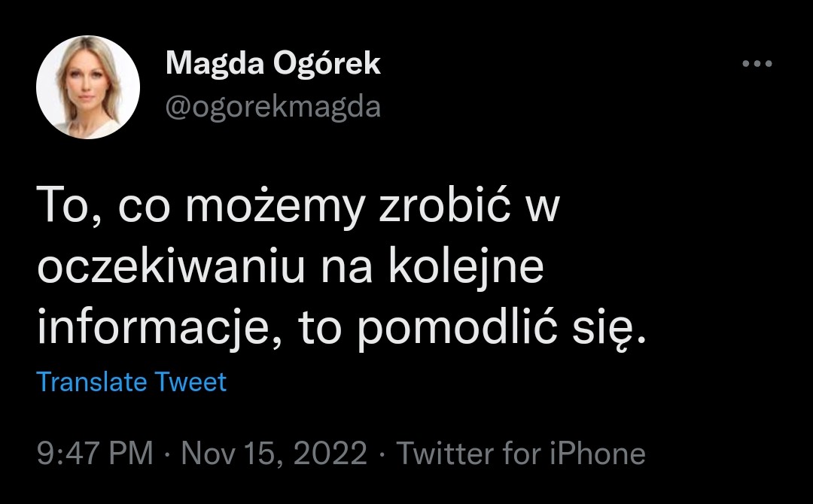
Task: Click the tweet line 'To, co możemy zrobić w'
Action: point(298,205)
